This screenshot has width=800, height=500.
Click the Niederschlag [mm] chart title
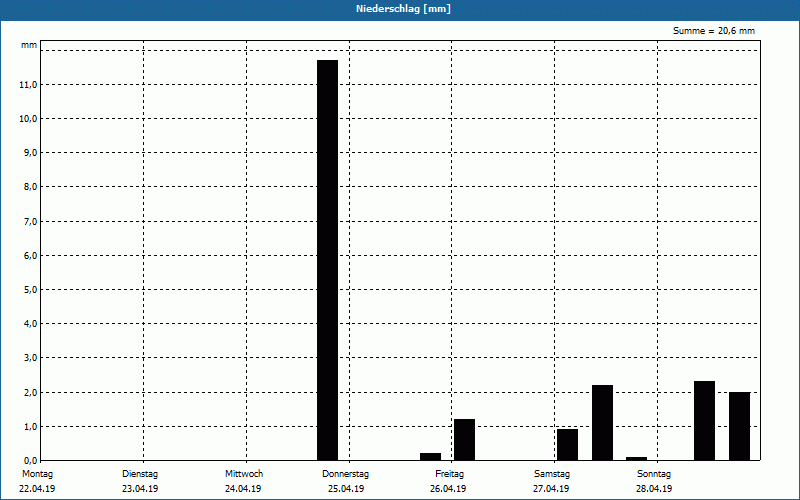coord(403,9)
